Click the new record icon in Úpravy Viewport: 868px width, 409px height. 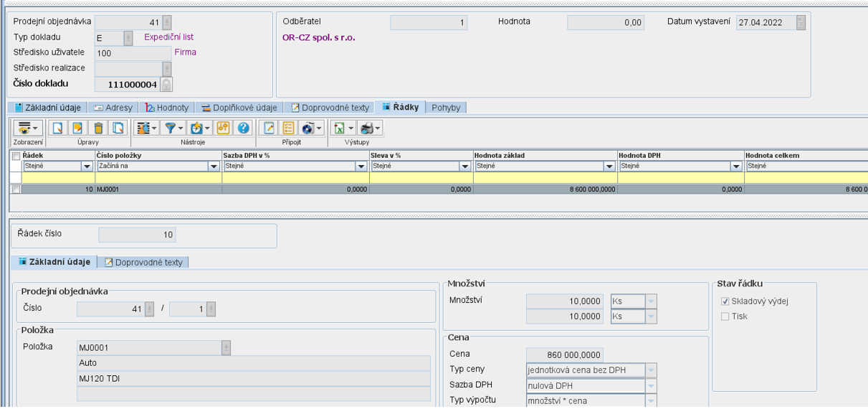coord(58,128)
